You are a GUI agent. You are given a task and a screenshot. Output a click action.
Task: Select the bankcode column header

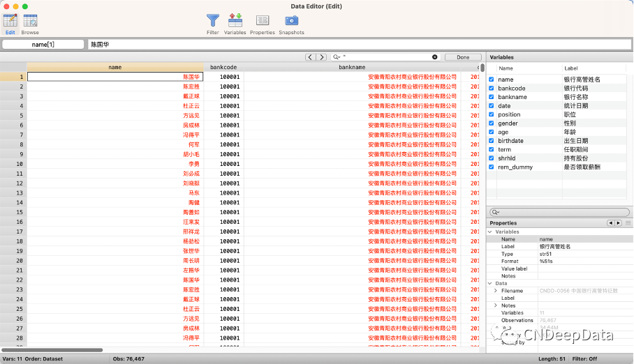tap(223, 67)
